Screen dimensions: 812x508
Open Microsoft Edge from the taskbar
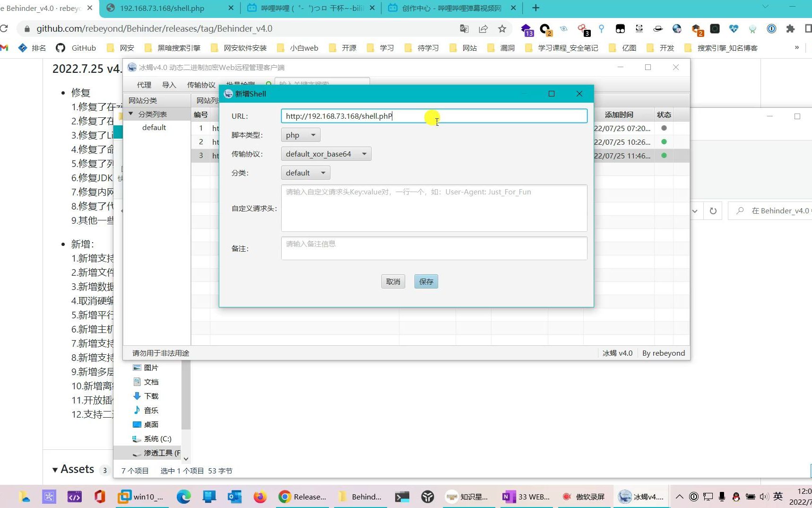pyautogui.click(x=183, y=497)
